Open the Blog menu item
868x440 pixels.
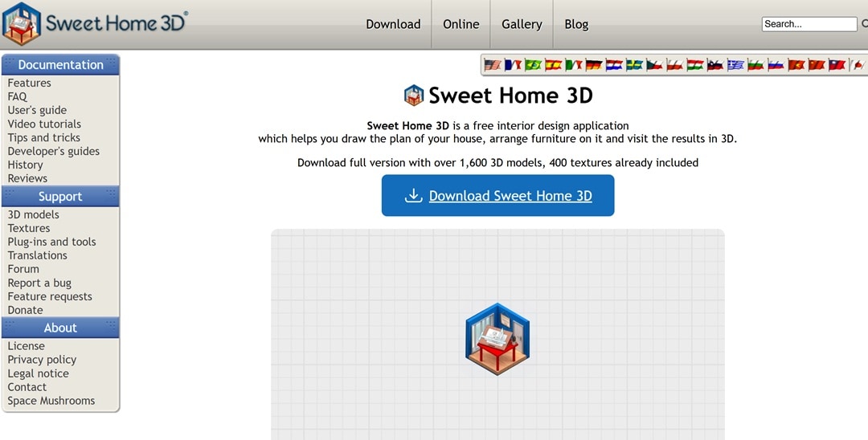tap(576, 24)
